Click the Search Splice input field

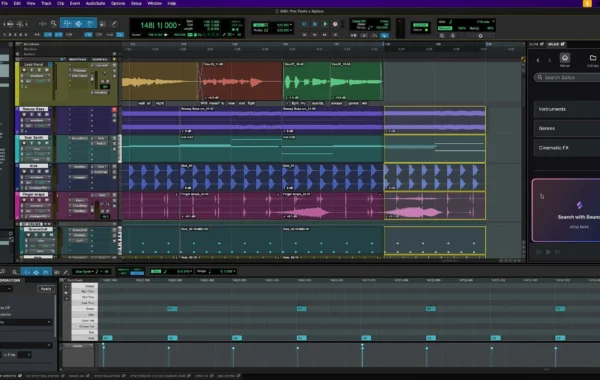click(567, 78)
